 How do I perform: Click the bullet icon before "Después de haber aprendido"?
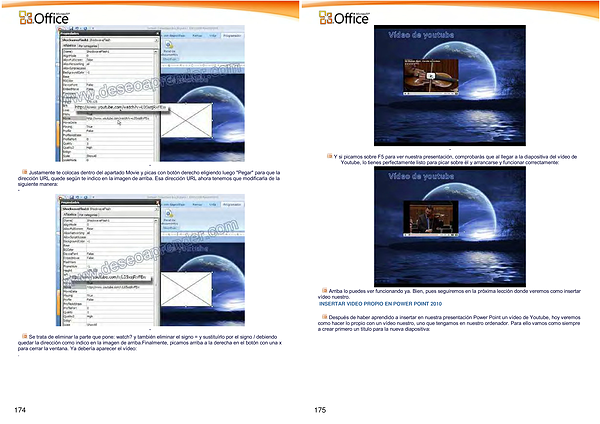[x=324, y=316]
